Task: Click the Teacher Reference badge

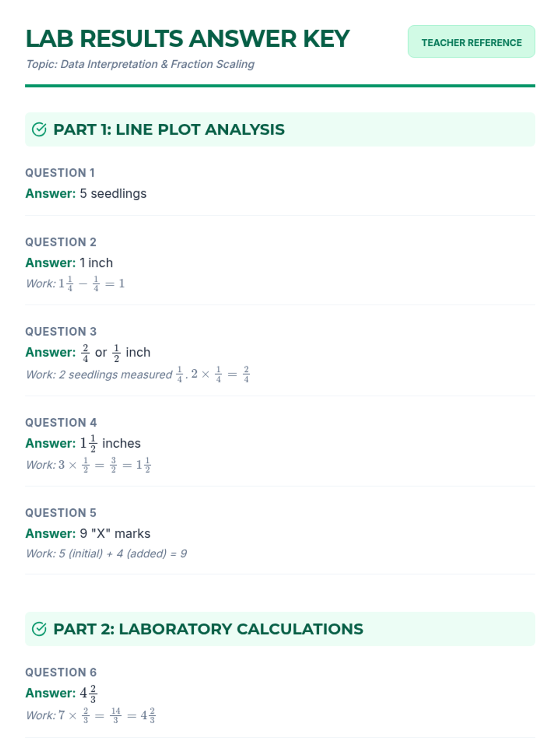Action: point(471,42)
